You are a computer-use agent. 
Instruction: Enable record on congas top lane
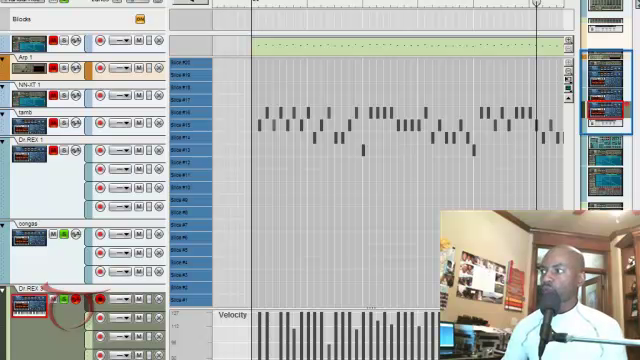point(100,234)
